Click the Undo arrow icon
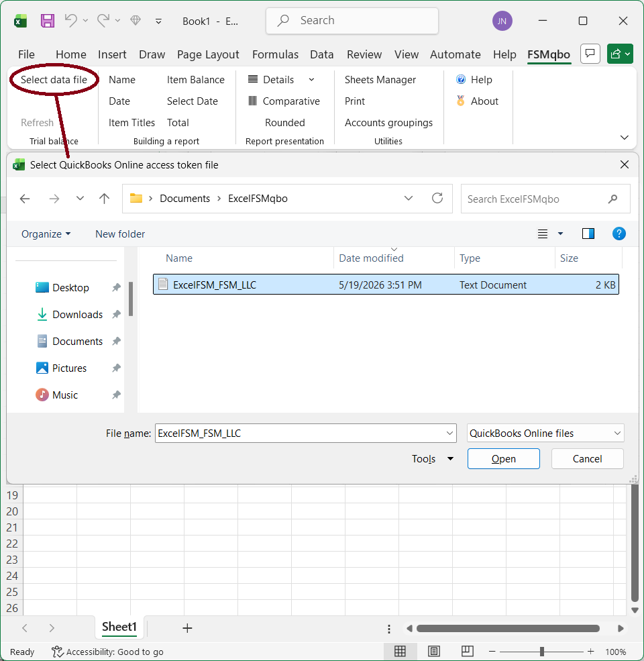Image resolution: width=644 pixels, height=661 pixels. (71, 20)
